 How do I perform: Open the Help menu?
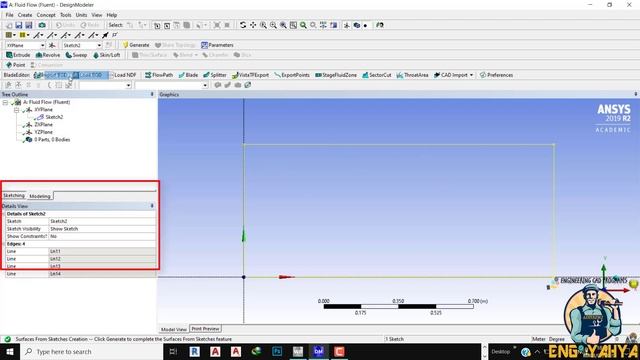[112, 15]
